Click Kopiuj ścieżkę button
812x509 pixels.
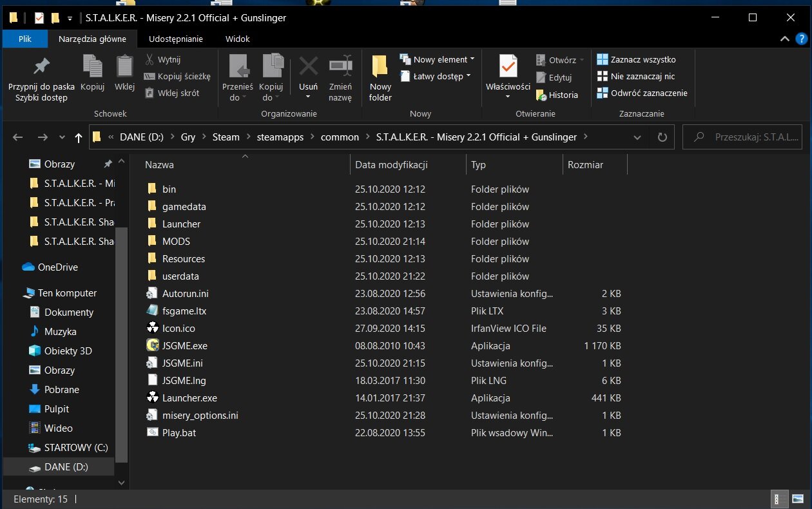(x=178, y=76)
